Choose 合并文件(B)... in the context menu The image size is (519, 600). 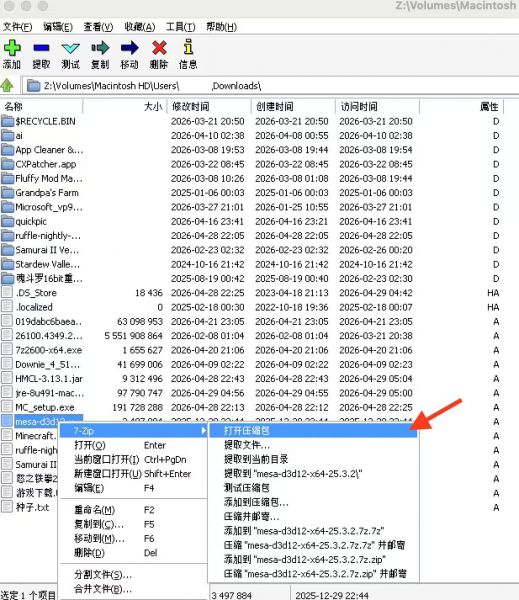pos(134,589)
